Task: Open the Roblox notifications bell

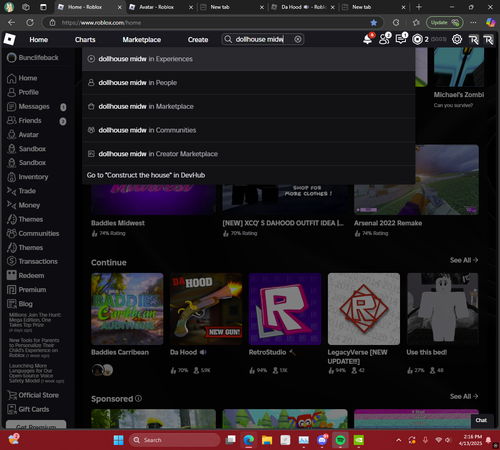Action: click(368, 39)
